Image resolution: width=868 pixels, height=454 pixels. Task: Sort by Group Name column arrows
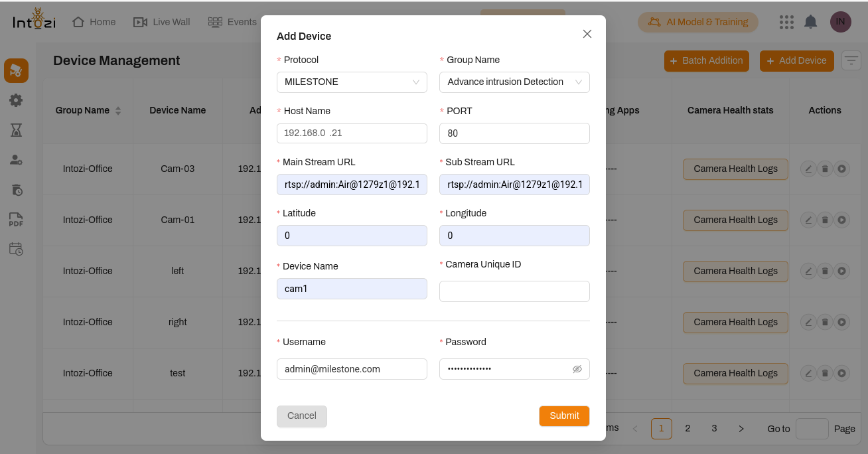pos(118,111)
